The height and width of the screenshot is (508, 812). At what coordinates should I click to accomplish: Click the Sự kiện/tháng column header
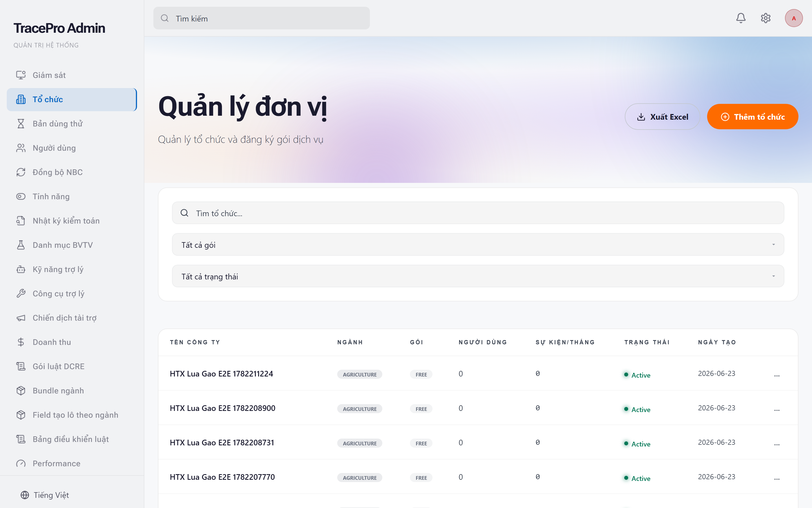pos(565,342)
